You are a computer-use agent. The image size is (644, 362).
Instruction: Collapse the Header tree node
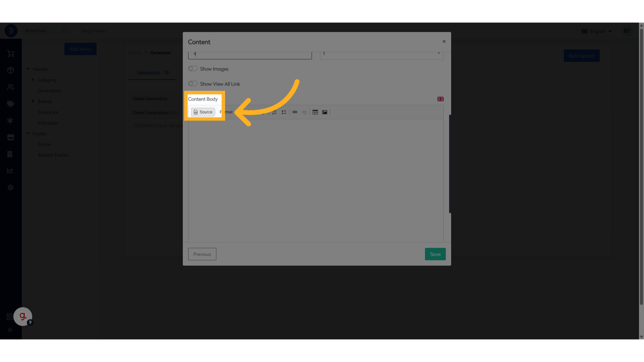coord(28,69)
